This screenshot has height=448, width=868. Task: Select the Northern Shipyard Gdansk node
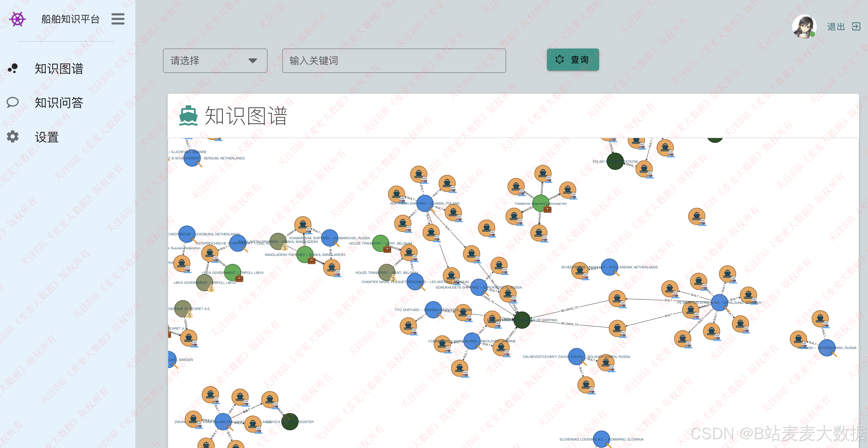(x=425, y=203)
